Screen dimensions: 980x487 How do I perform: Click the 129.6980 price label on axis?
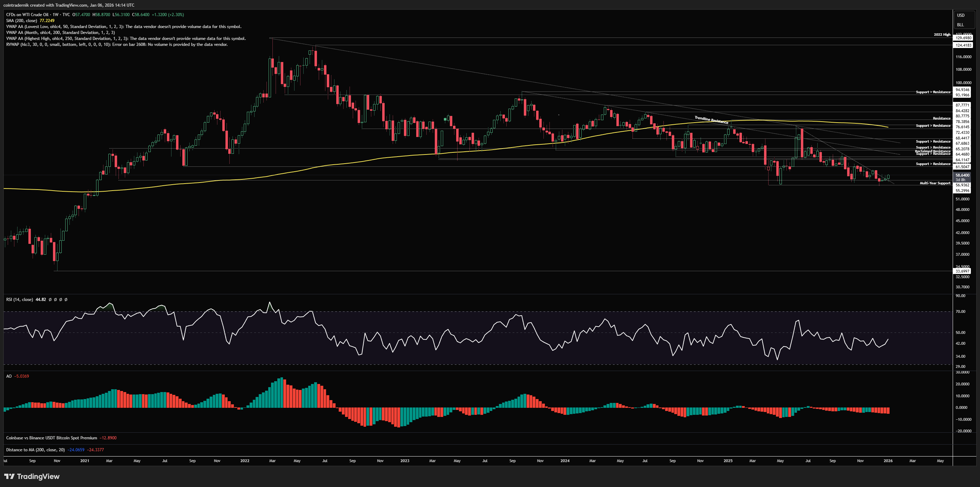coord(964,38)
